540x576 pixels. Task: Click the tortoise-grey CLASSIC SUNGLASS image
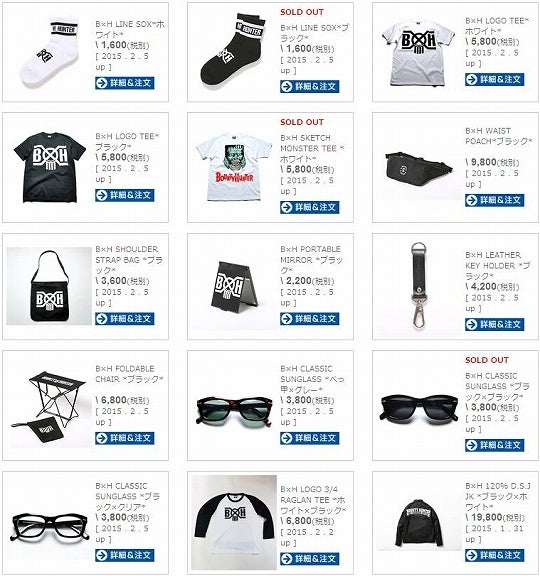pos(234,410)
